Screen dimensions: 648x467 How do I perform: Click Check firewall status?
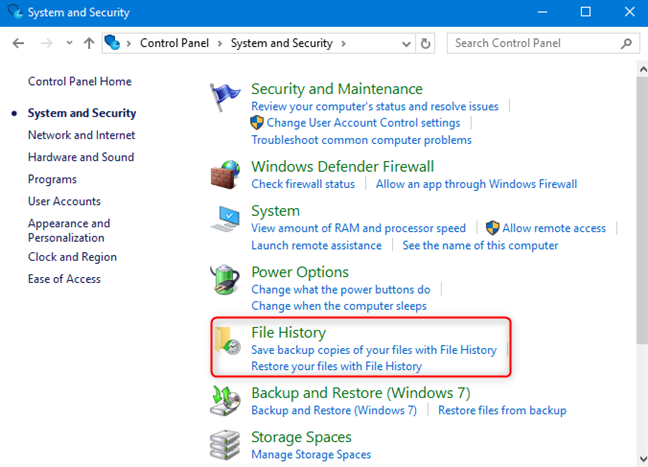tap(303, 184)
